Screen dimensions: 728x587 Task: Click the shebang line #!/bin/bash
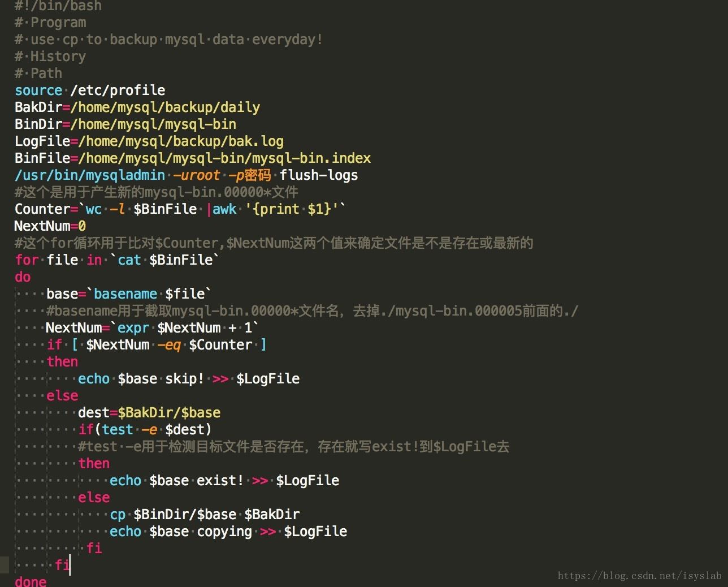(x=57, y=7)
